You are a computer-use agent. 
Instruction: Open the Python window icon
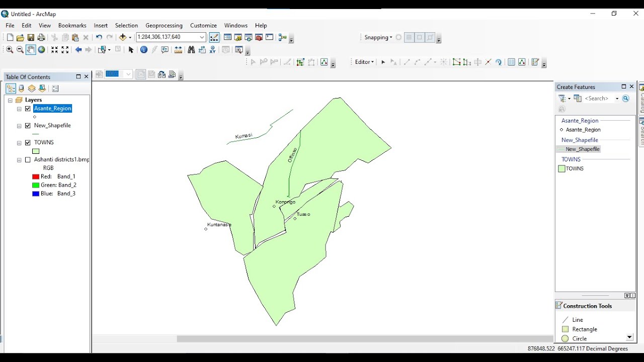[269, 37]
